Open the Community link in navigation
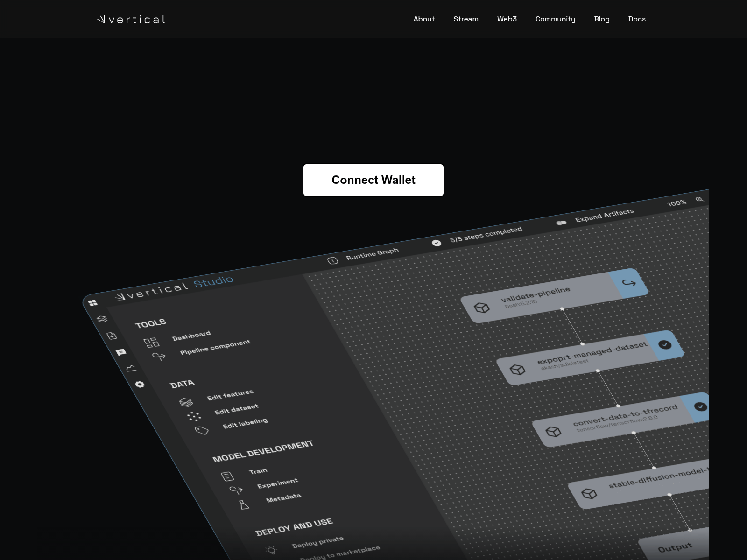 coord(555,19)
